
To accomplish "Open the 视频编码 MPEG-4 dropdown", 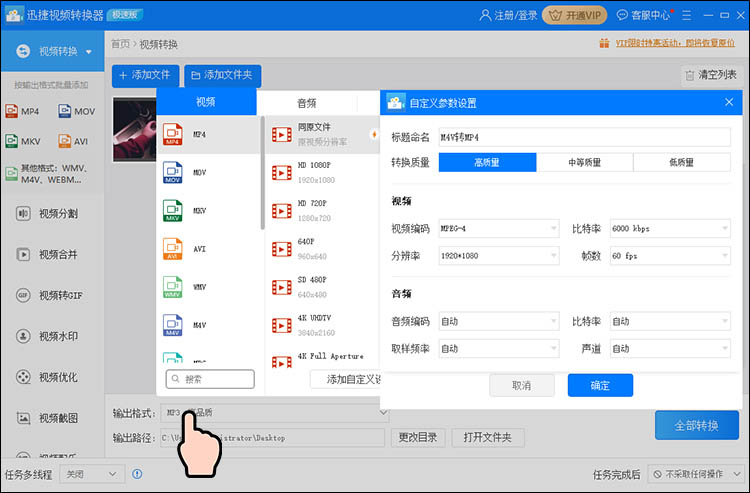I will point(499,229).
